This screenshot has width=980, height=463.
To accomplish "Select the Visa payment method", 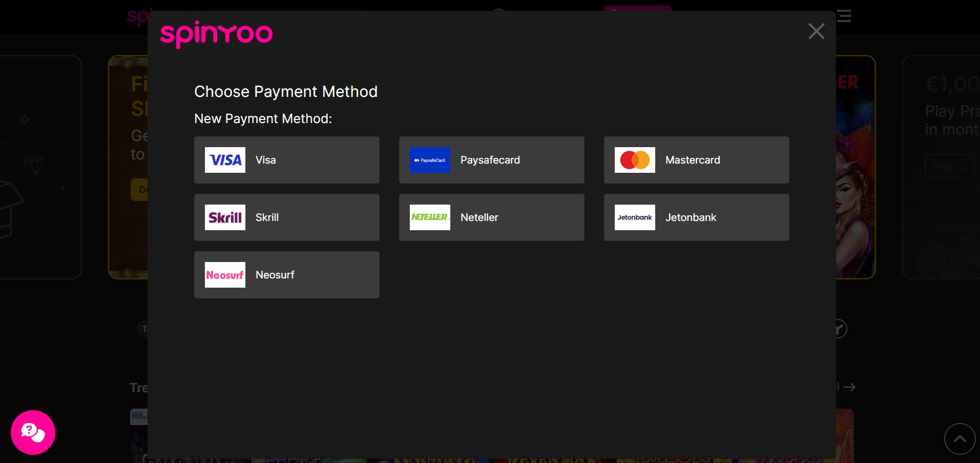I will [x=286, y=160].
